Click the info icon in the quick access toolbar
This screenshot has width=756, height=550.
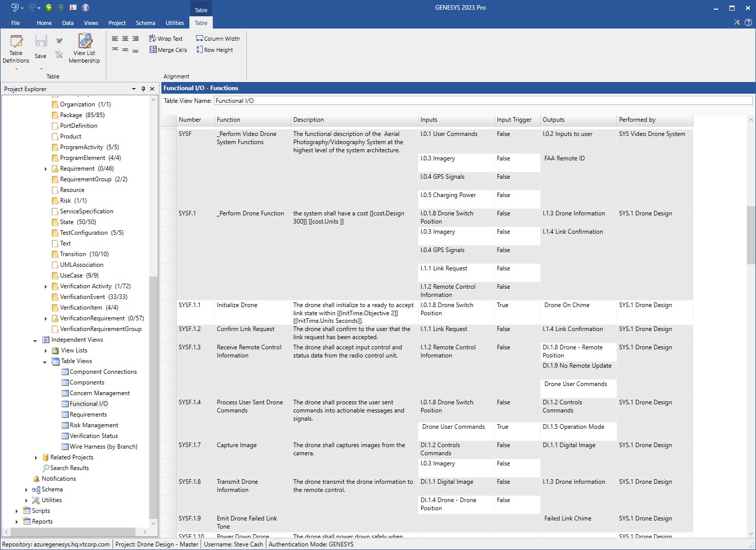pyautogui.click(x=85, y=8)
